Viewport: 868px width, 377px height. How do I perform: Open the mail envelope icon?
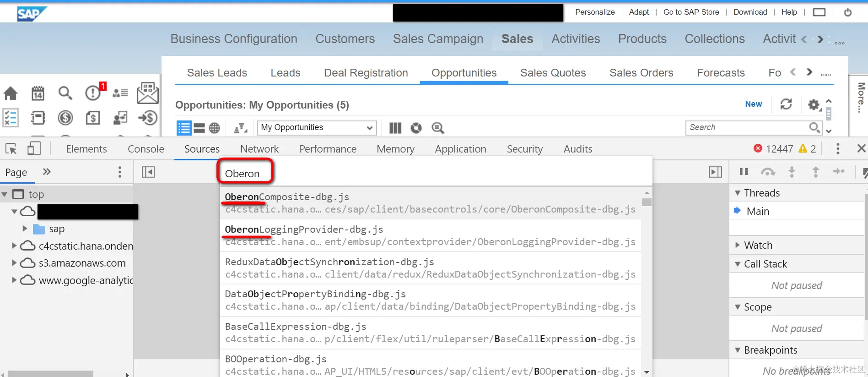pyautogui.click(x=148, y=93)
